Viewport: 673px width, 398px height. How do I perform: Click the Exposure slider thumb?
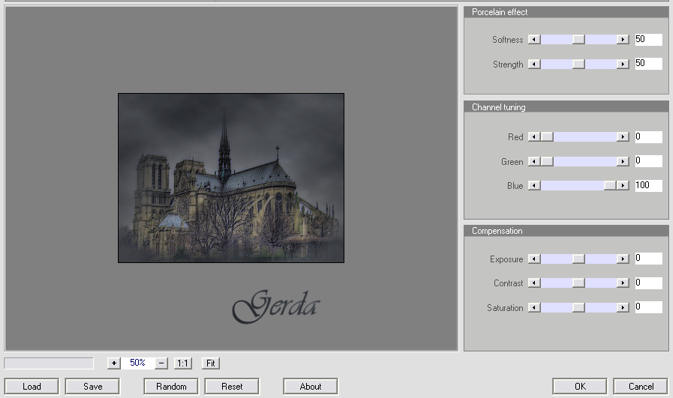(579, 259)
